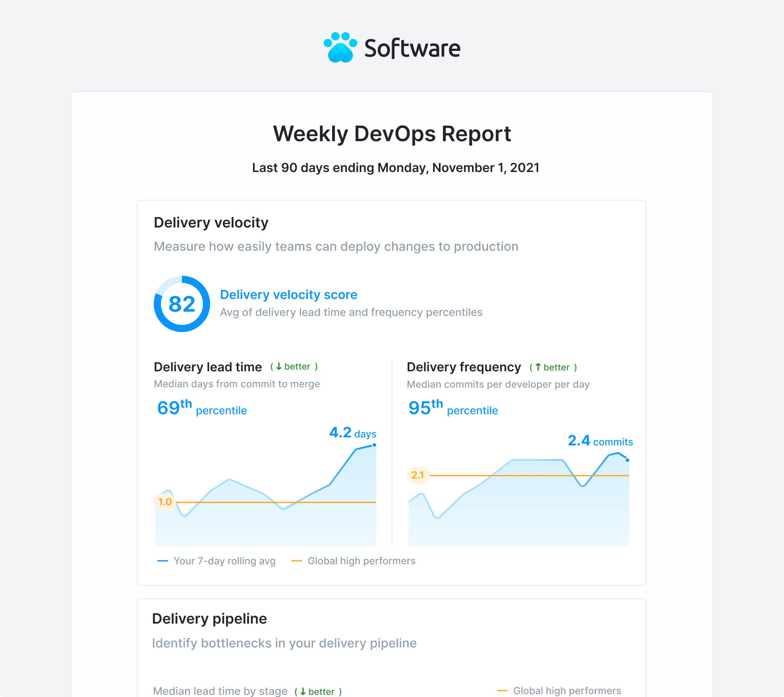Expand the Delivery pipeline section

(x=210, y=618)
